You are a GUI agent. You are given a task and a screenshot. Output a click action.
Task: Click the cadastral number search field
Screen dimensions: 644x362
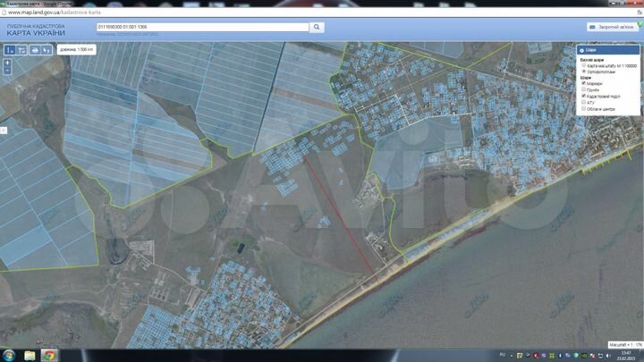pyautogui.click(x=202, y=27)
